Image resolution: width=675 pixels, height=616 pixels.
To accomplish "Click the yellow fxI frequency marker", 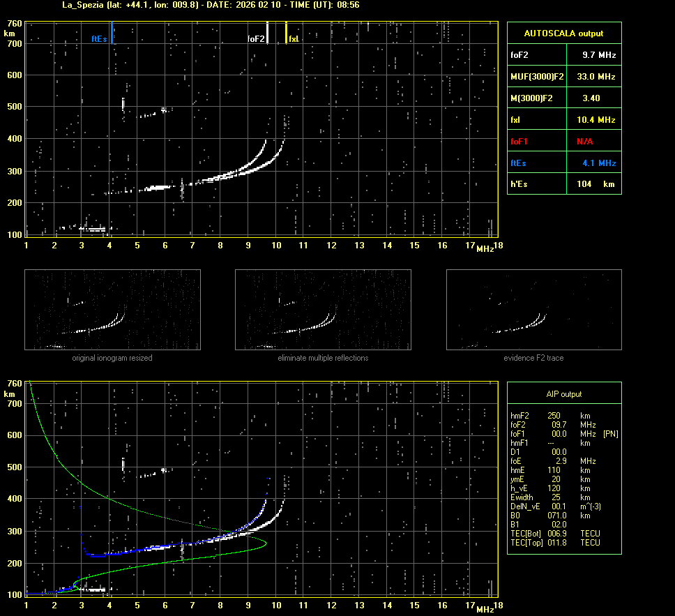I will pos(287,33).
